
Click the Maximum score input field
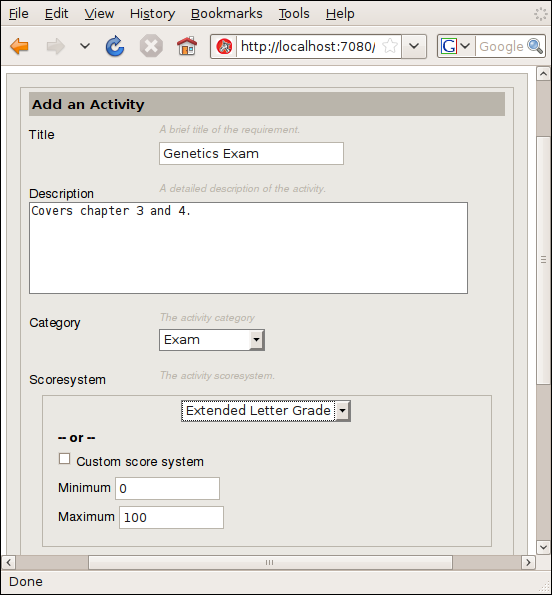(171, 517)
